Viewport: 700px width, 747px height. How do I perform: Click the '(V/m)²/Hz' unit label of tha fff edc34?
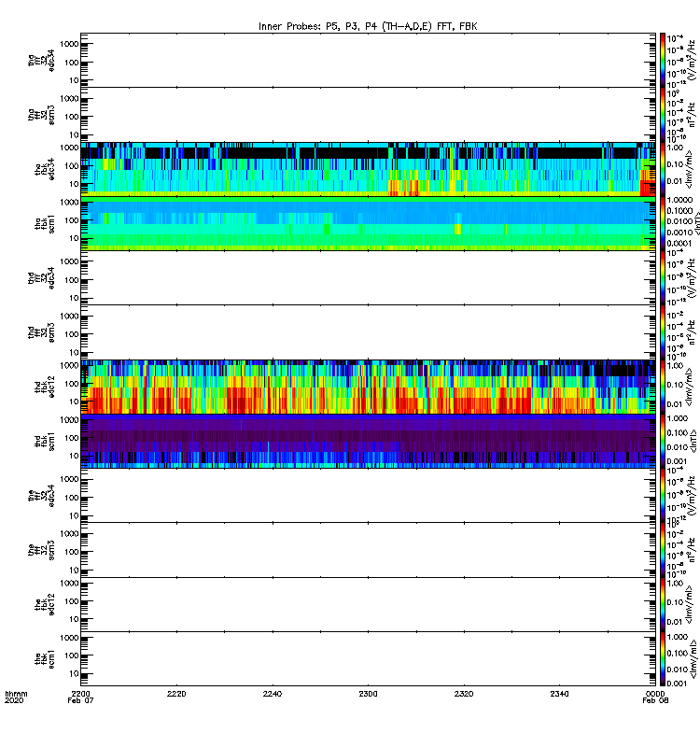click(691, 60)
